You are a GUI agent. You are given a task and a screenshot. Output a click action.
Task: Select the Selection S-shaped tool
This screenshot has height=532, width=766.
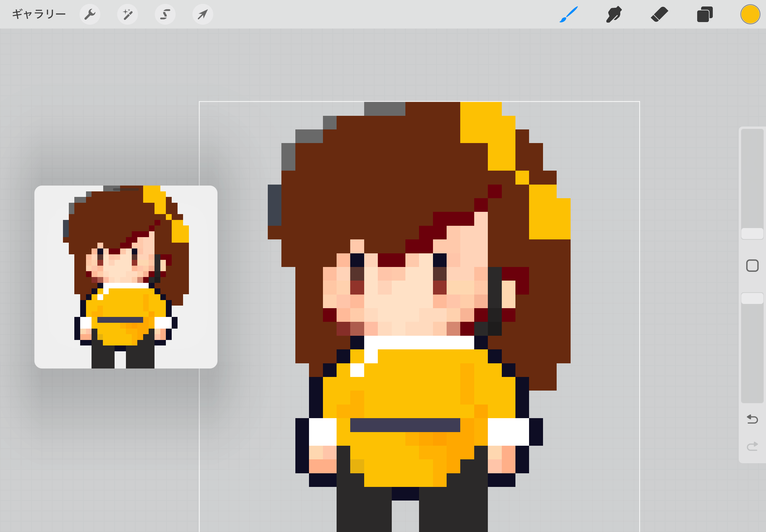(165, 14)
